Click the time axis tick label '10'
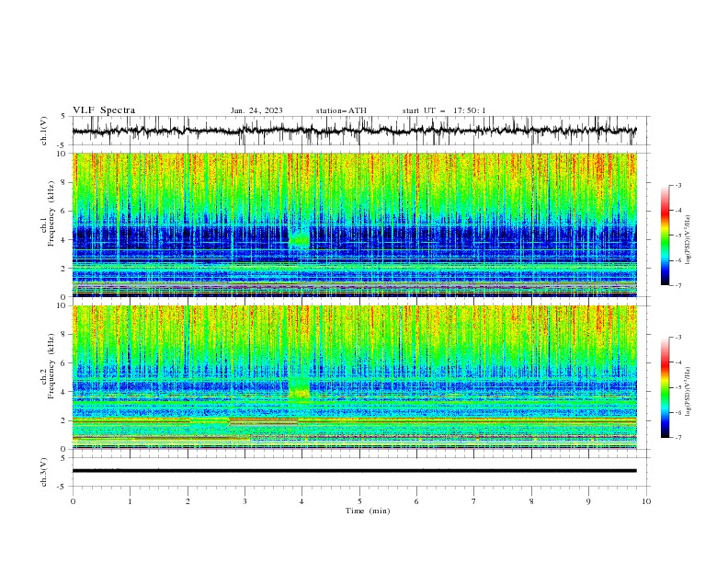The image size is (728, 563). coord(646,501)
